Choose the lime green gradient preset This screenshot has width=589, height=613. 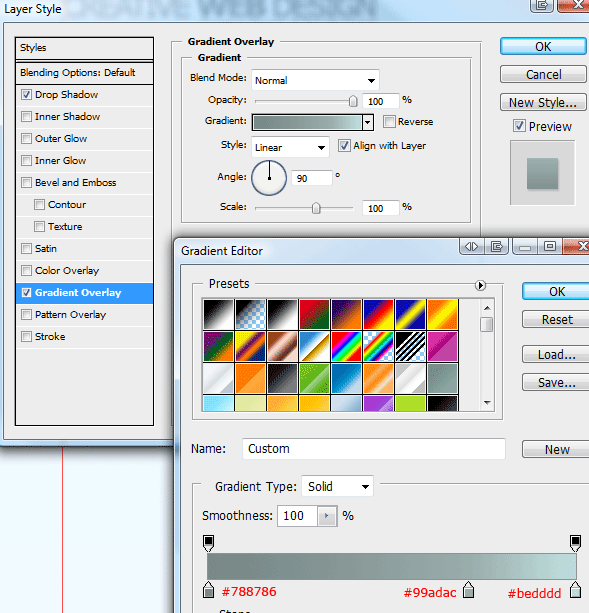pos(410,403)
